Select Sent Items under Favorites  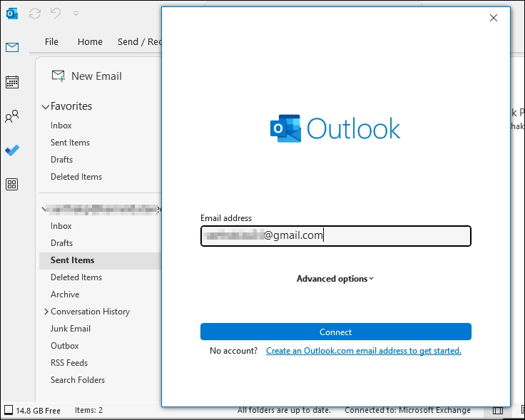71,143
